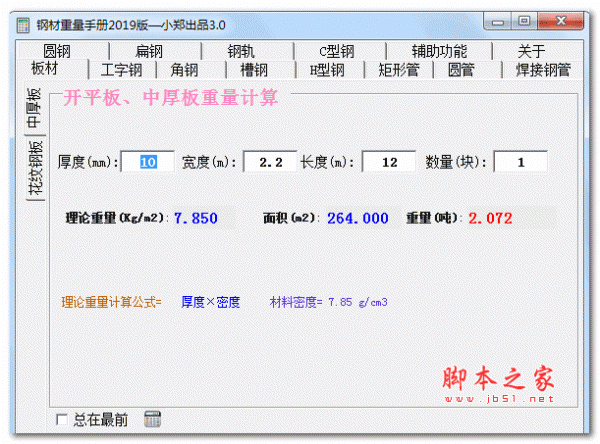This screenshot has height=444, width=600.
Task: Maximize the 钢材重量手册 window
Action: (524, 21)
